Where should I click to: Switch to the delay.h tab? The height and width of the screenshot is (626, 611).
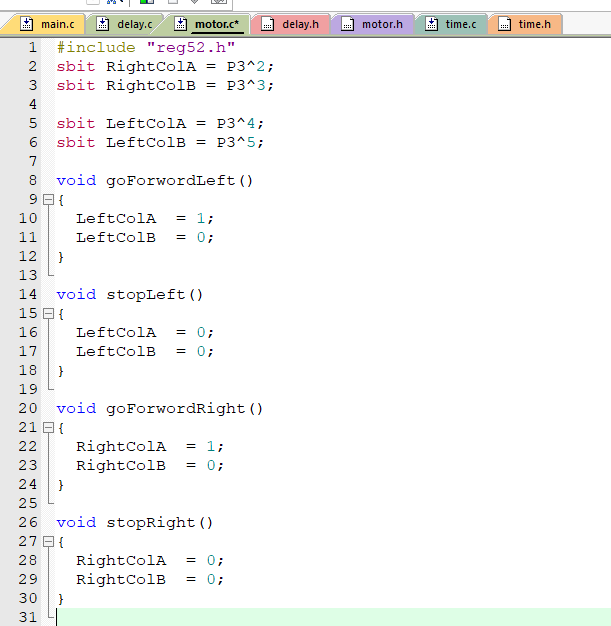click(x=290, y=24)
